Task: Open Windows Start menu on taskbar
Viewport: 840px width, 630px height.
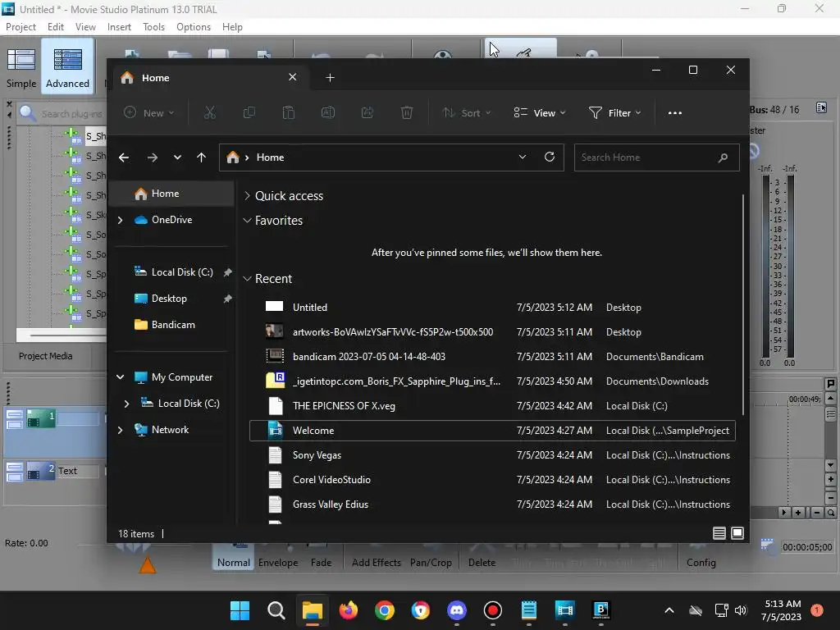Action: point(240,610)
